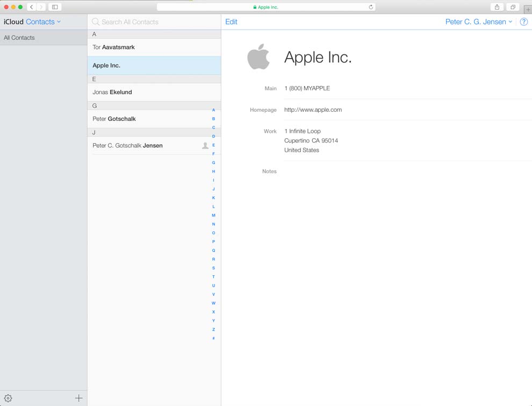Open a new tab with plus button
This screenshot has height=406, width=532.
click(x=528, y=10)
